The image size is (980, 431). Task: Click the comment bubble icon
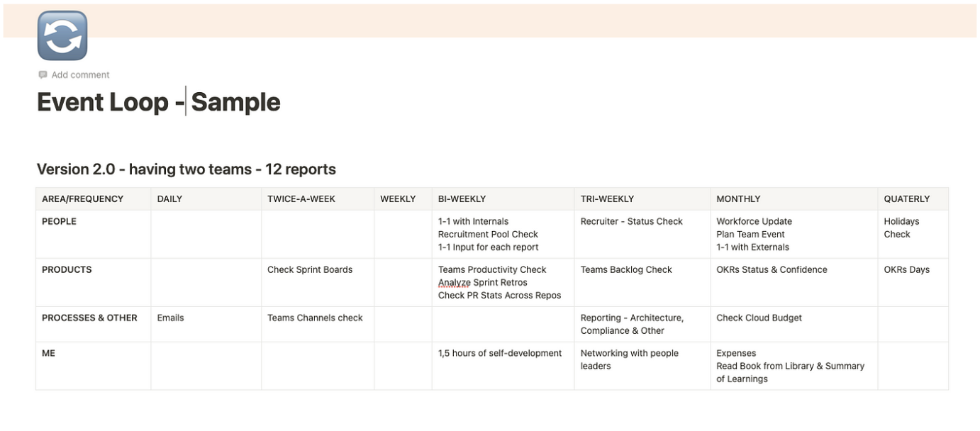point(43,75)
